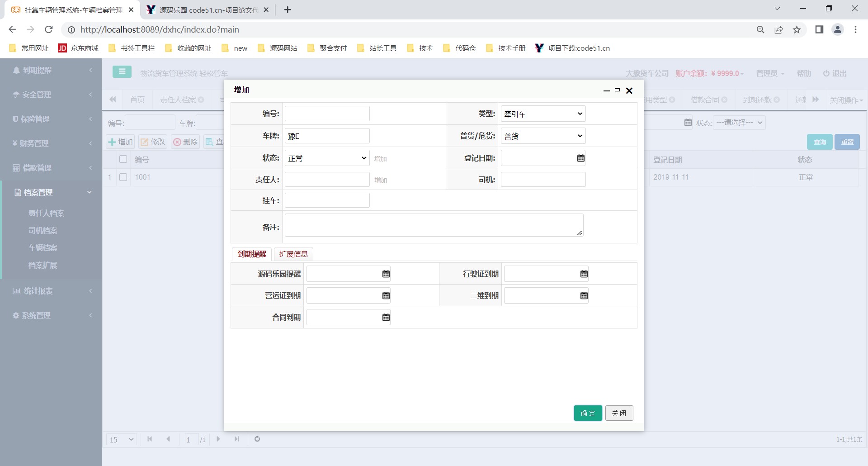
Task: Expand the 借款管理 sidebar menu
Action: [51, 168]
